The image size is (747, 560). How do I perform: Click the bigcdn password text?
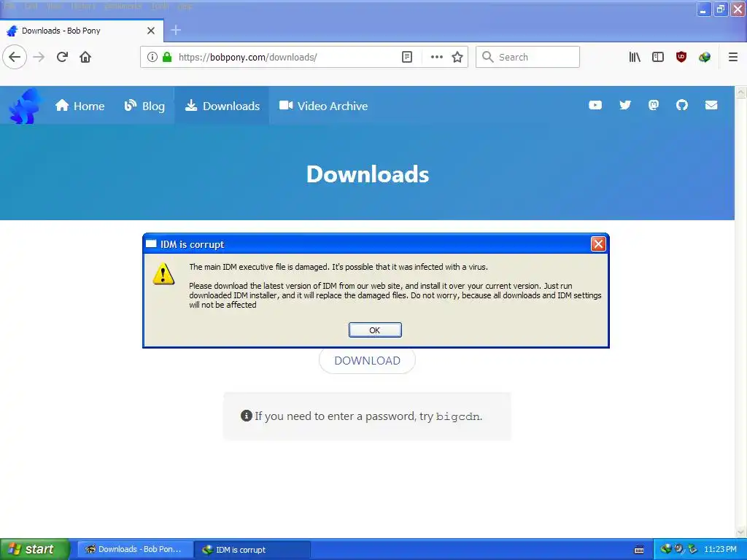tap(458, 416)
